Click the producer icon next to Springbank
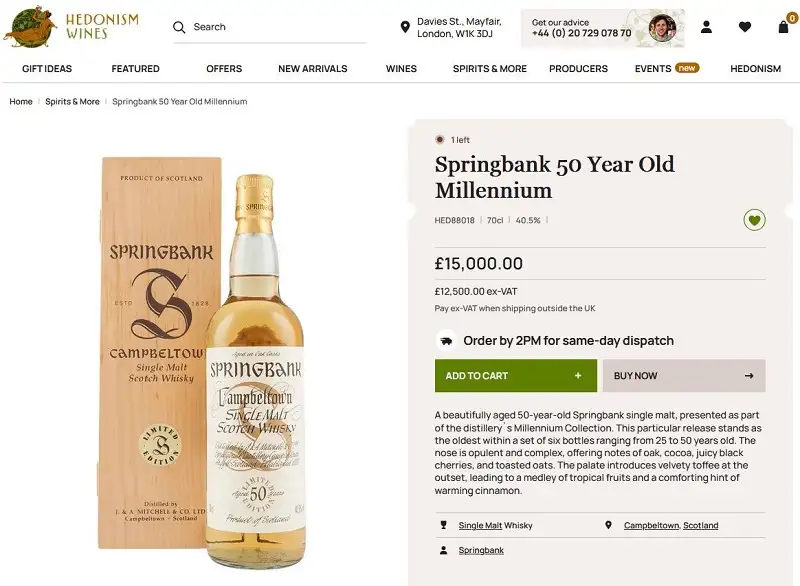 [441, 550]
